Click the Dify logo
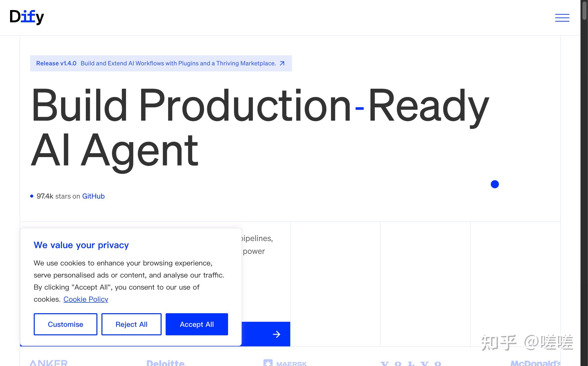This screenshot has height=366, width=588. 27,17
